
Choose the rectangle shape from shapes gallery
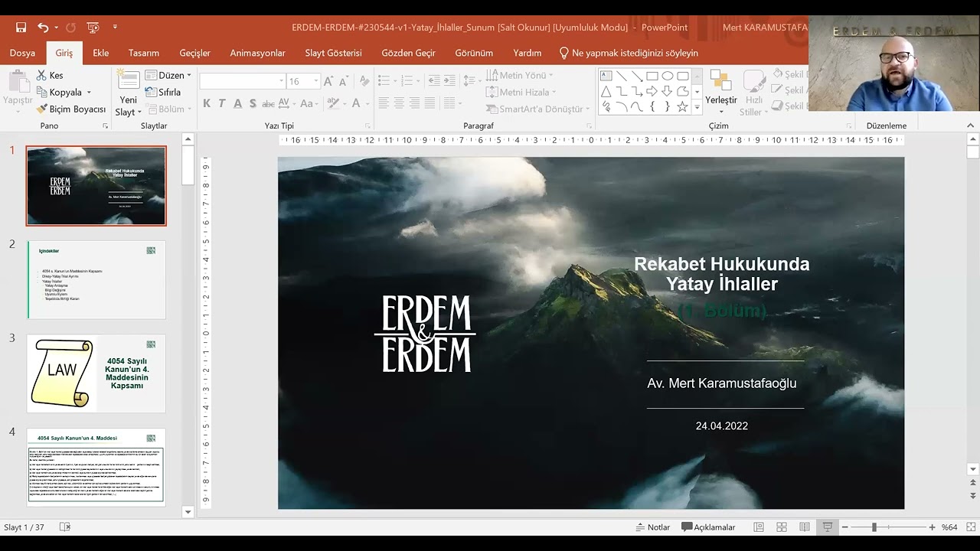coord(652,76)
